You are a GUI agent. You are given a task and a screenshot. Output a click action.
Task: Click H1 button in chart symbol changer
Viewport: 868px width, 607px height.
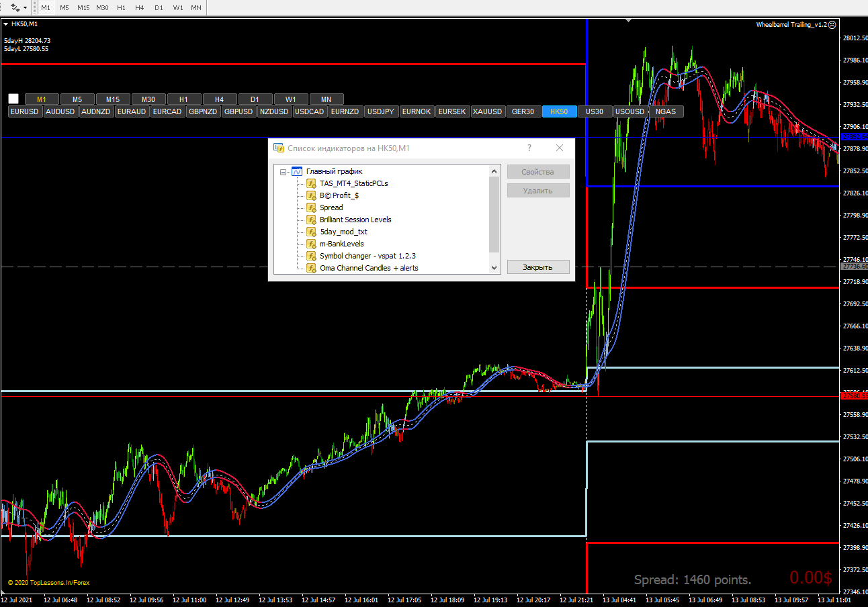pos(184,99)
